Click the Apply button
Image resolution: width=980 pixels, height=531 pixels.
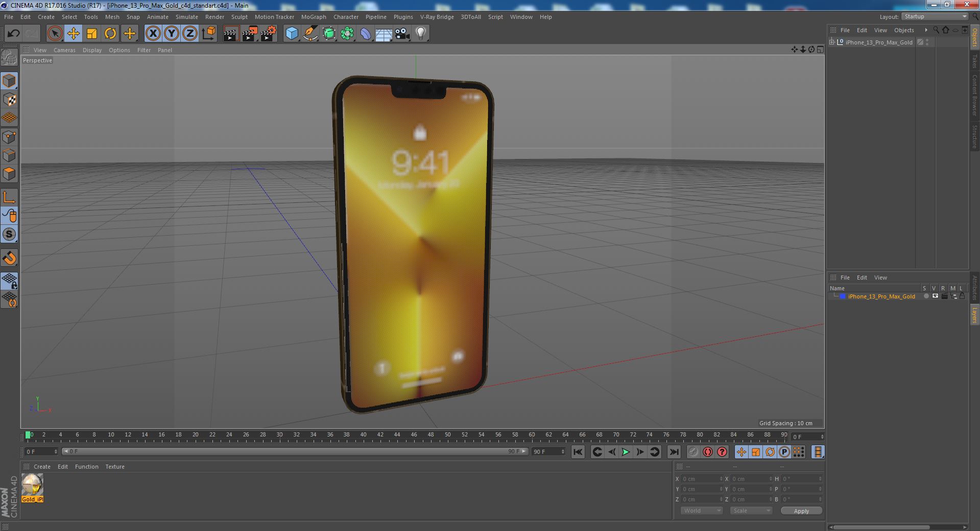click(x=801, y=511)
